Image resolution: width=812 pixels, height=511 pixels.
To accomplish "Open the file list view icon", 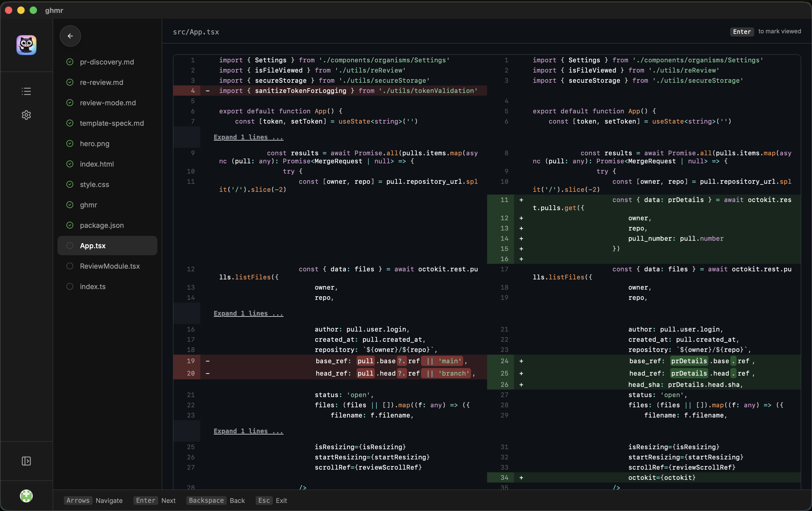I will [26, 91].
